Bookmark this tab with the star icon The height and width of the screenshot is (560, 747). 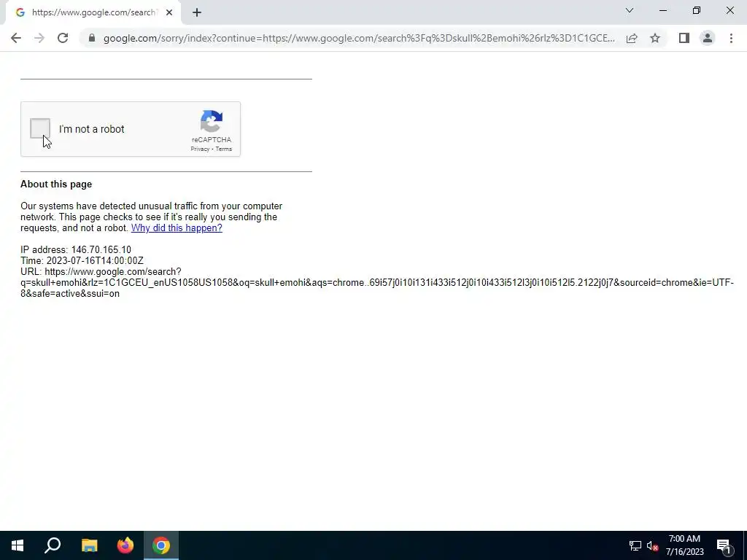point(655,38)
